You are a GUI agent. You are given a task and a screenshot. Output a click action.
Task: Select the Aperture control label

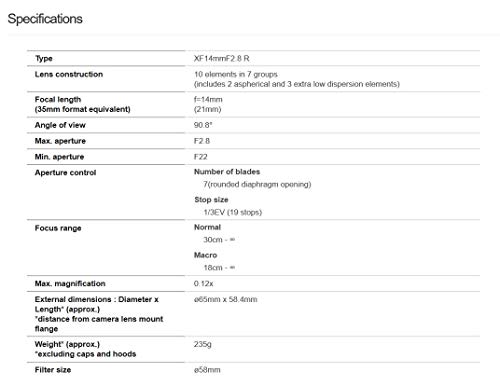[x=65, y=173]
